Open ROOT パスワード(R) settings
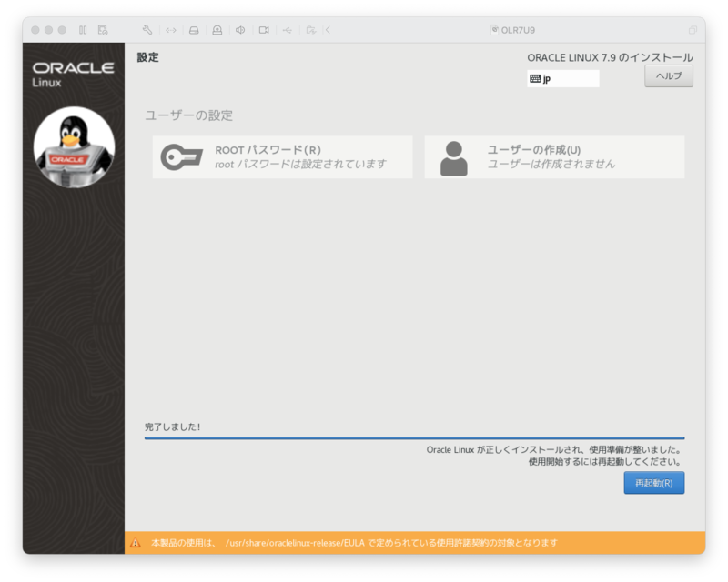The width and height of the screenshot is (728, 582). click(x=282, y=157)
